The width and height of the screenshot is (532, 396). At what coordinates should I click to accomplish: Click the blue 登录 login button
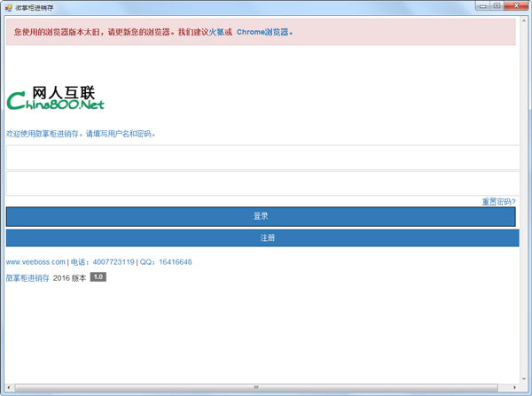coord(261,216)
